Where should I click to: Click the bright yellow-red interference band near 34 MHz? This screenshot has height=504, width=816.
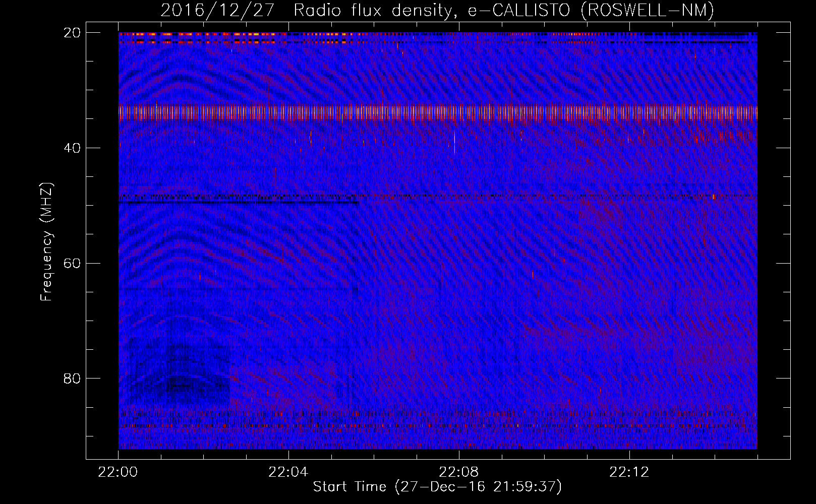(438, 112)
